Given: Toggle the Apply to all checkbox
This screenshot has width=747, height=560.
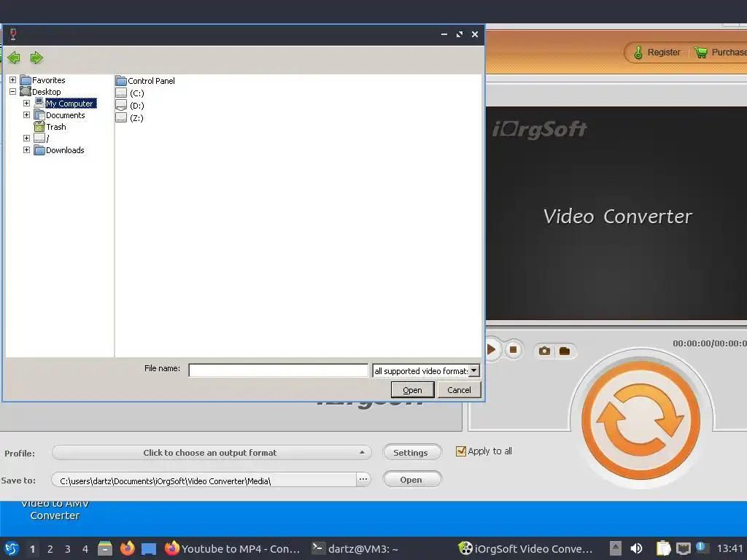Looking at the screenshot, I should (461, 451).
